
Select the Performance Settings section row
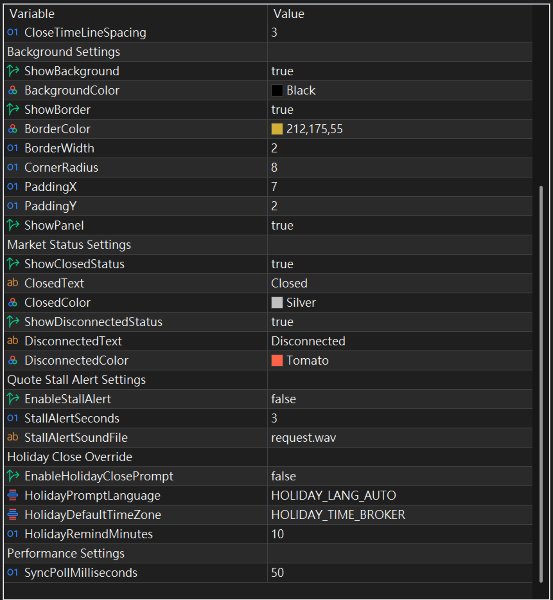point(268,553)
